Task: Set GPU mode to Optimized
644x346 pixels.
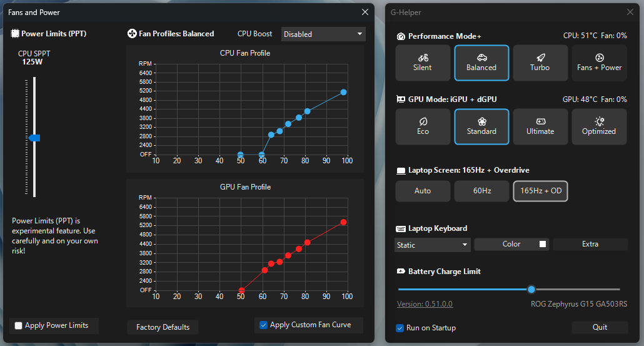Action: [599, 126]
